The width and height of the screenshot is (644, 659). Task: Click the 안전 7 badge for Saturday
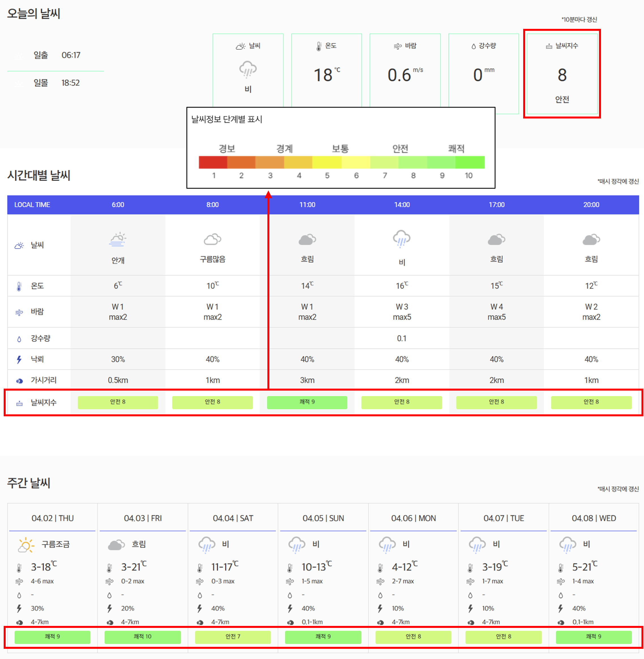click(x=233, y=636)
